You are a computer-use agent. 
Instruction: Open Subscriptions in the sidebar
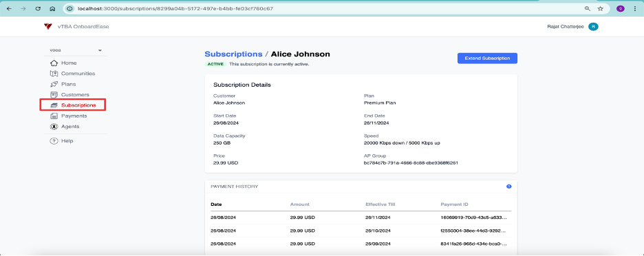click(78, 105)
